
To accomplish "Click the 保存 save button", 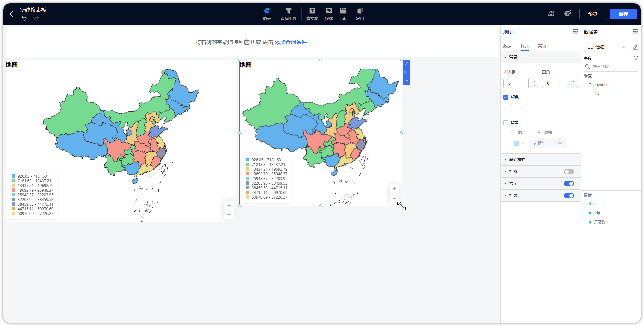I will (623, 14).
